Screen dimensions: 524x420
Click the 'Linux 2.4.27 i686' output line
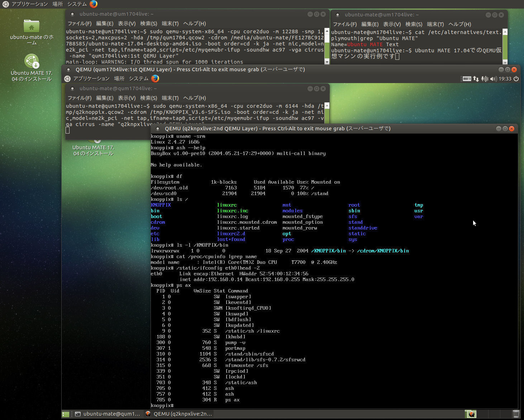[175, 142]
